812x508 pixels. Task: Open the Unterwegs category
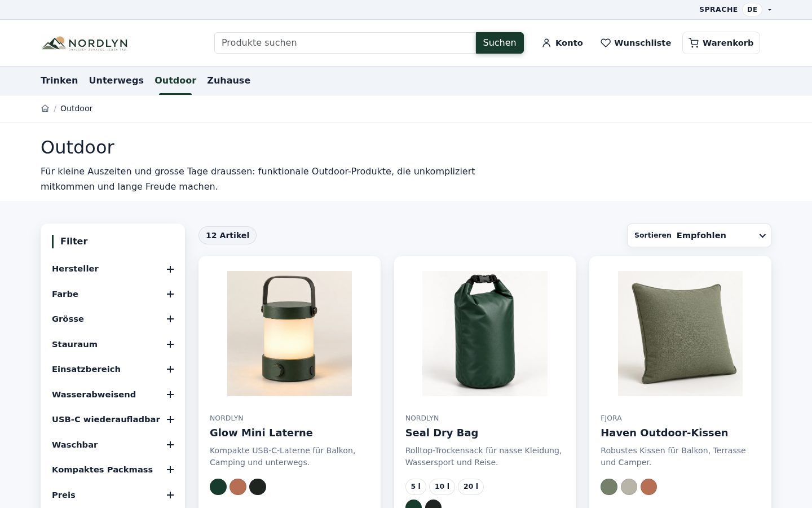tap(116, 80)
